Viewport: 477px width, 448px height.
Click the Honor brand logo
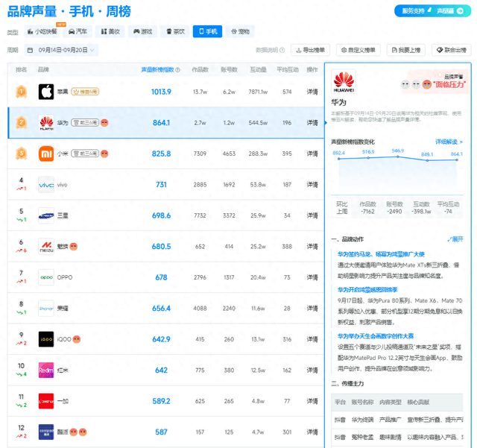[46, 309]
